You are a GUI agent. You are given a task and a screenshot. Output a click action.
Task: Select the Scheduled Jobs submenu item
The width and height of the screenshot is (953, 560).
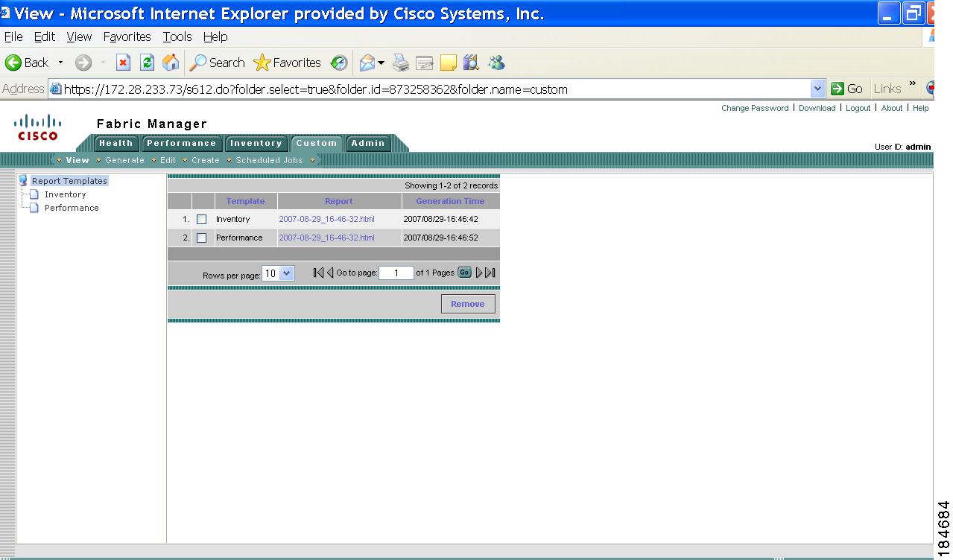click(269, 160)
